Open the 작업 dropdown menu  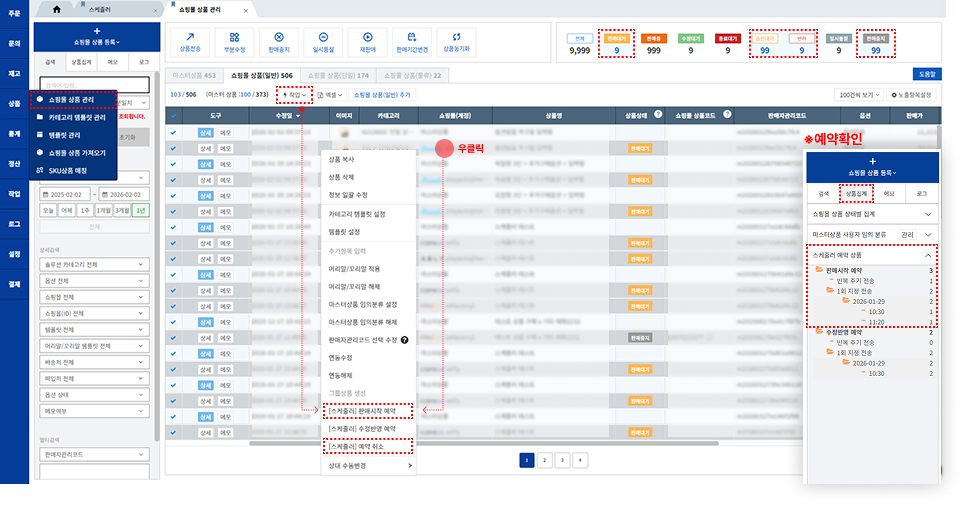297,94
